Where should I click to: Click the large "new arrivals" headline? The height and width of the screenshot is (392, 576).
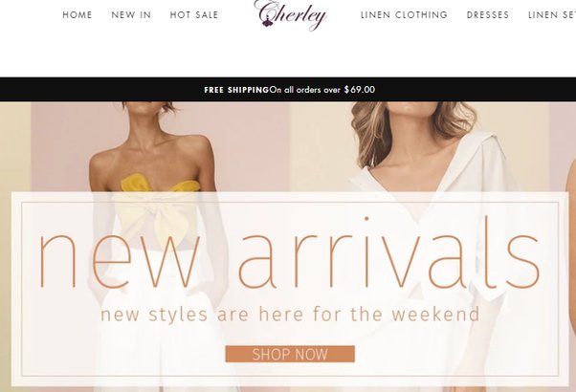290,253
